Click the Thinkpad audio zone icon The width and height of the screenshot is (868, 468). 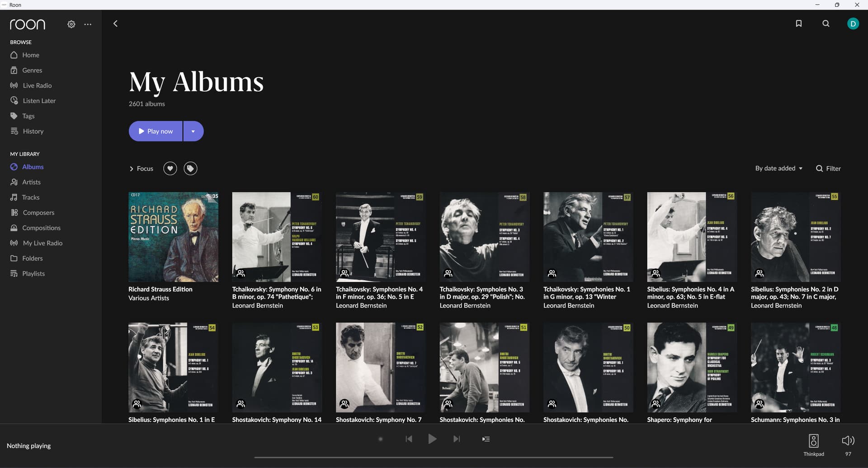pos(813,440)
